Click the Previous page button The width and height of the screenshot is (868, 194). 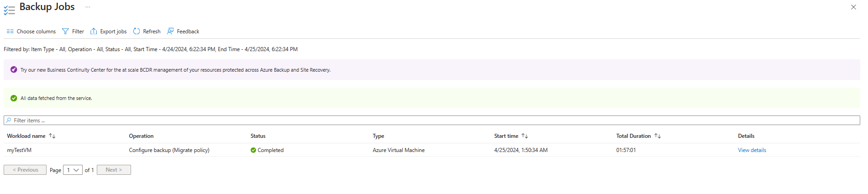point(25,170)
